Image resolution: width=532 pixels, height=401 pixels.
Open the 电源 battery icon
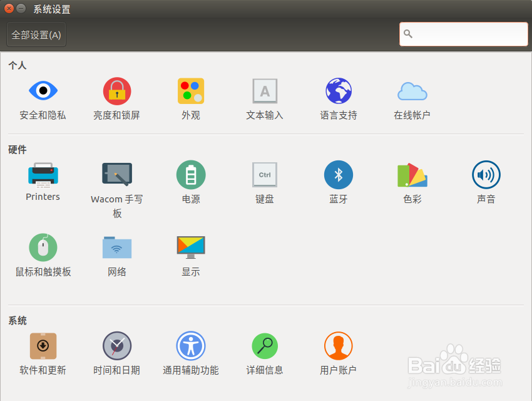[x=191, y=175]
